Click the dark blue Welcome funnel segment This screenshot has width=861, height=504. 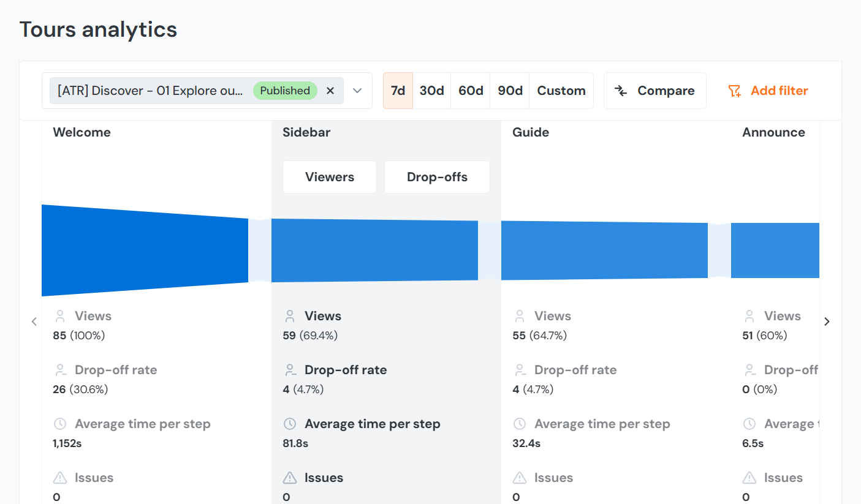[x=145, y=250]
